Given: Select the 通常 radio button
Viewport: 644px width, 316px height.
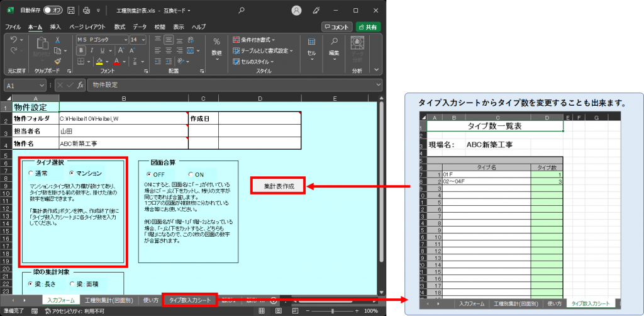Looking at the screenshot, I should 30,173.
